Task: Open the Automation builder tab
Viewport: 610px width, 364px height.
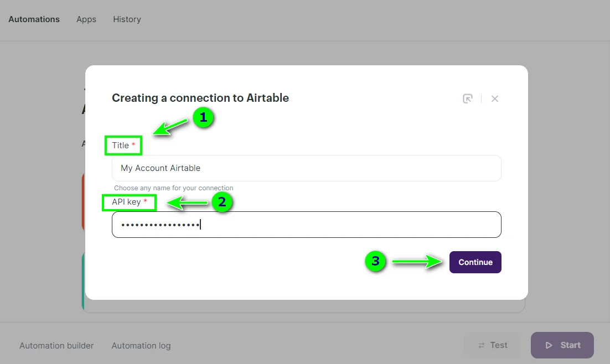Action: tap(56, 346)
